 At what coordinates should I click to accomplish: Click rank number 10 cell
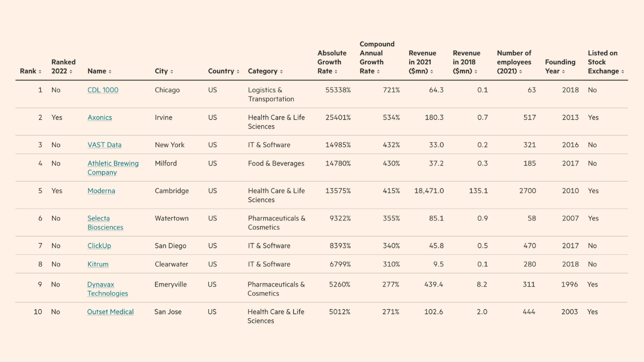pos(38,312)
